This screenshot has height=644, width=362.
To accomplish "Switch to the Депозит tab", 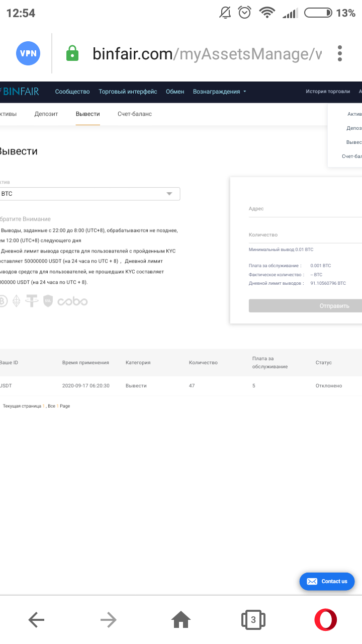I will point(46,114).
